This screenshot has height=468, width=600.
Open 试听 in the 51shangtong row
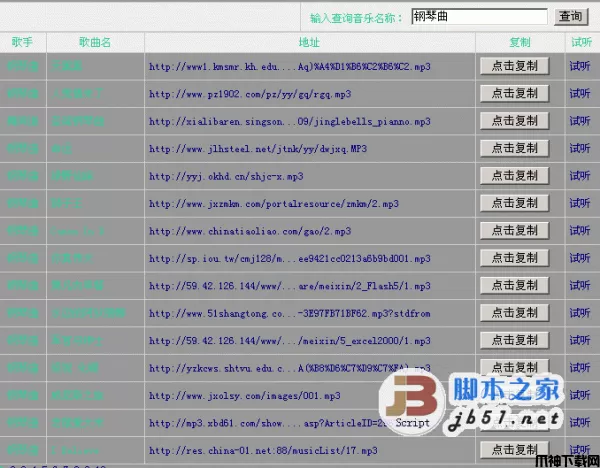click(580, 313)
